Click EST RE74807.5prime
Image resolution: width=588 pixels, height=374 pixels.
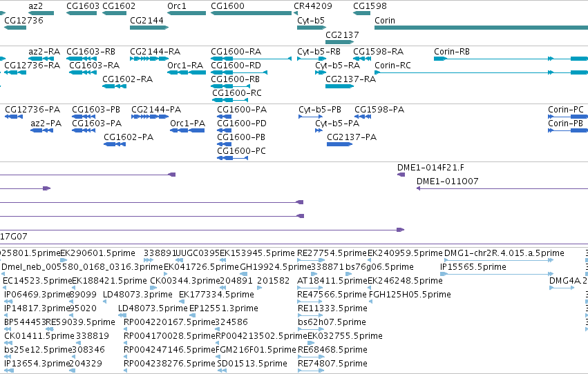click(x=311, y=371)
